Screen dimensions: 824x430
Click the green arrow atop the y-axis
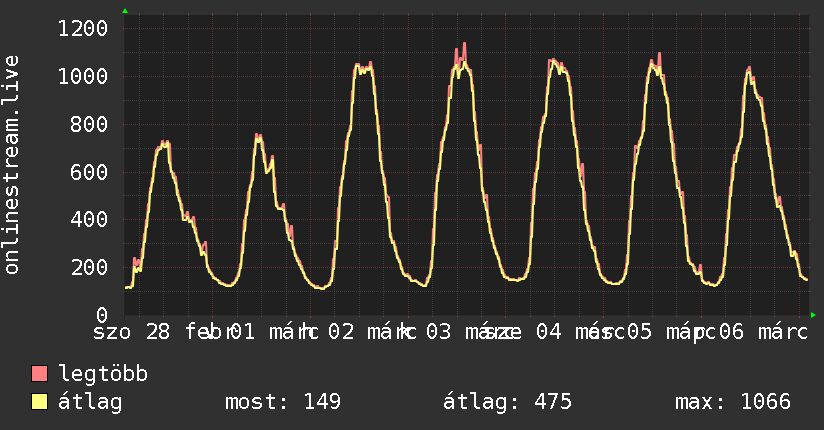pos(125,11)
